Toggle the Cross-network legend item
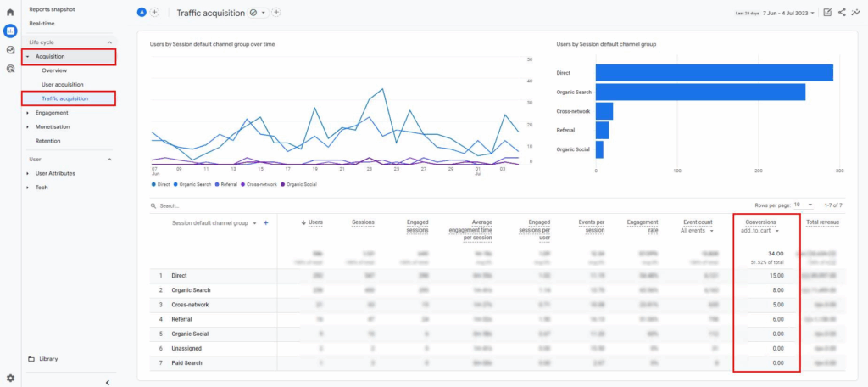The width and height of the screenshot is (868, 387). pyautogui.click(x=259, y=184)
